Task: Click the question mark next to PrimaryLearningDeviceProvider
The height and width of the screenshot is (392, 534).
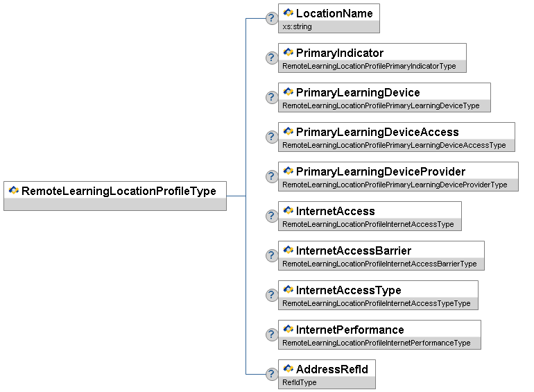Action: pos(272,176)
